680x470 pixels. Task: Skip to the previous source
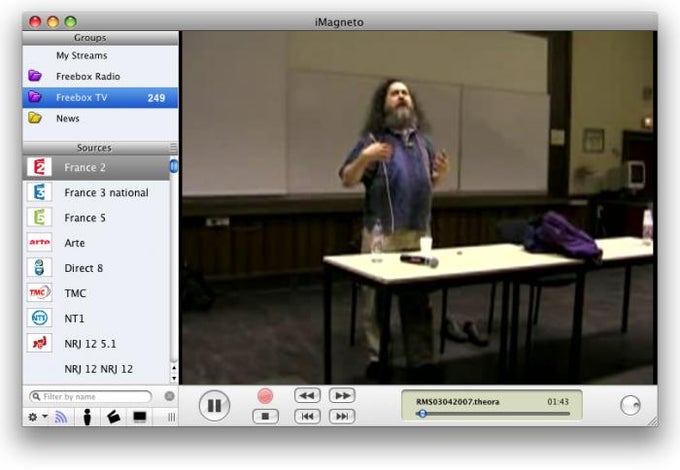coord(307,416)
